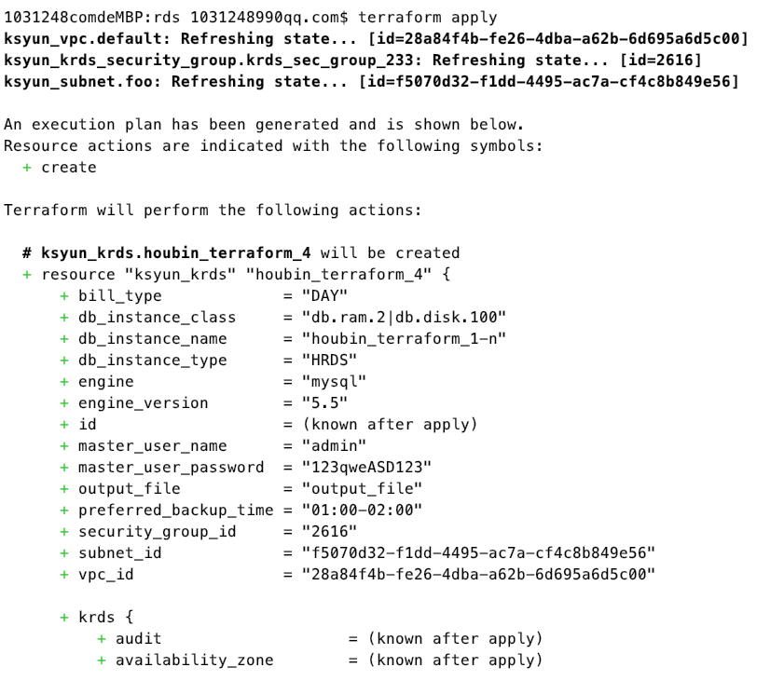Click the engine value "mysql"
The width and height of the screenshot is (784, 681).
point(334,382)
